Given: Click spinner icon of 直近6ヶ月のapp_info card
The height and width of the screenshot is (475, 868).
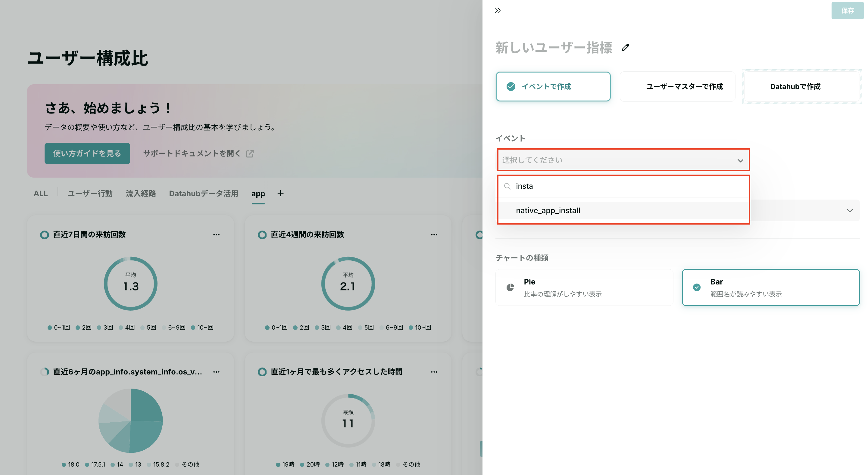Looking at the screenshot, I should pyautogui.click(x=45, y=372).
